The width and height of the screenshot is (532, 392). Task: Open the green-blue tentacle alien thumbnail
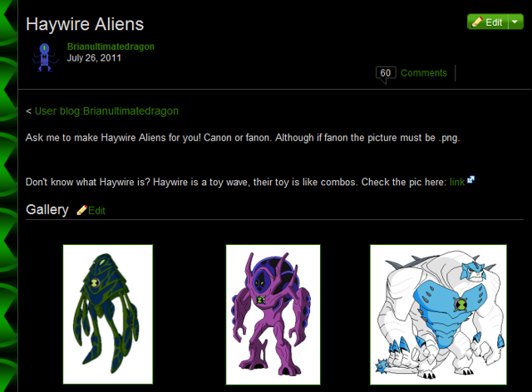(x=108, y=314)
